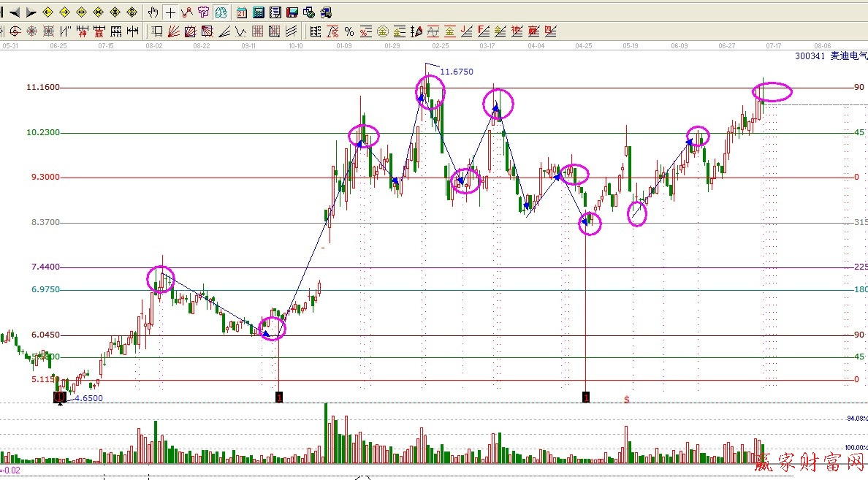Click the black right arrow navigation icon
The image size is (868, 480).
(31, 12)
